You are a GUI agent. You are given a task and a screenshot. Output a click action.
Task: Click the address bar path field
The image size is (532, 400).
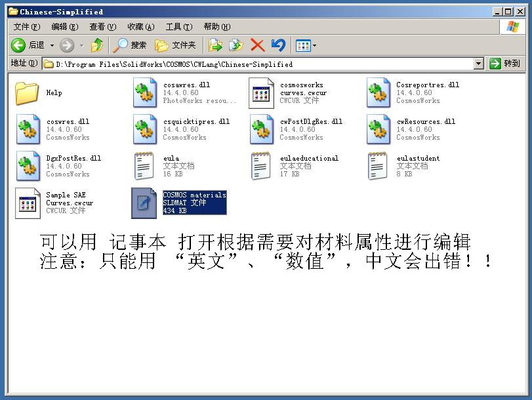pos(258,64)
